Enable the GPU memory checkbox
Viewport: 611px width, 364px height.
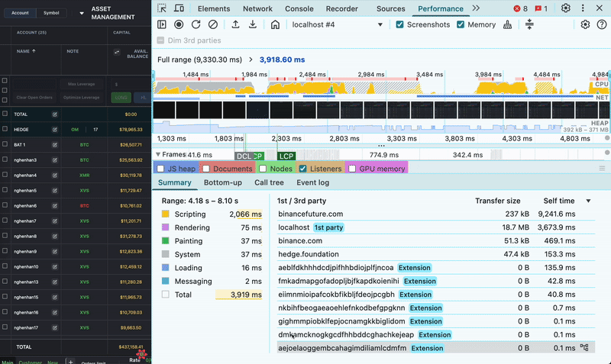[x=352, y=169]
